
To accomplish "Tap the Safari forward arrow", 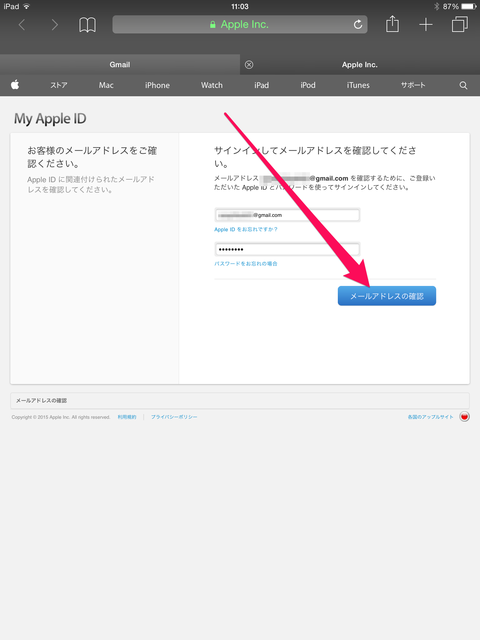I will click(x=54, y=25).
